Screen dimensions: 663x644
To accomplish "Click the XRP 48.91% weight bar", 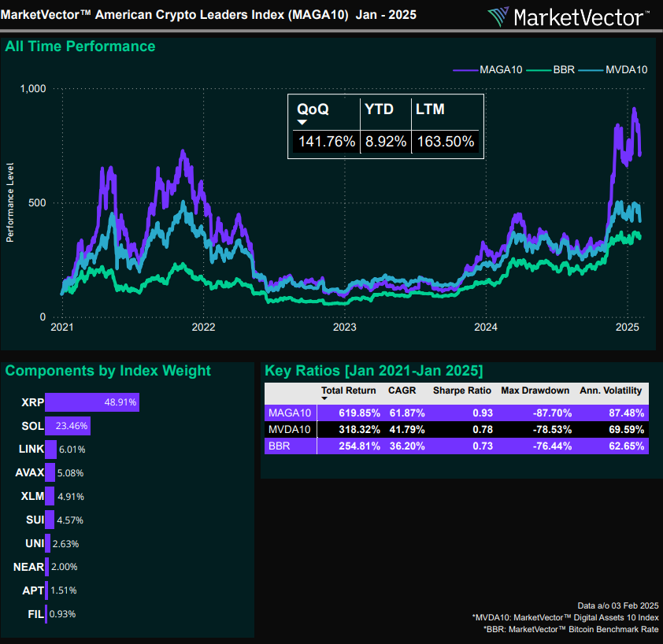I will click(x=92, y=402).
